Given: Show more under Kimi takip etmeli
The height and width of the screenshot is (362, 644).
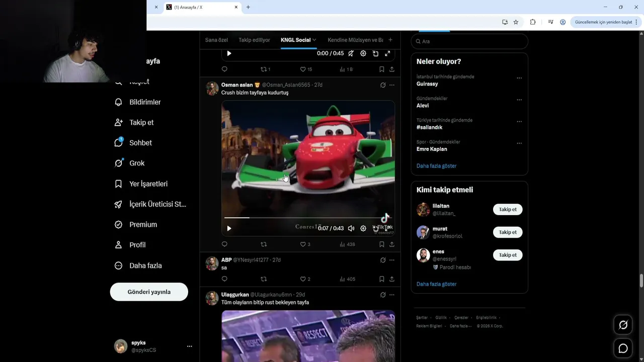Looking at the screenshot, I should coord(437,284).
